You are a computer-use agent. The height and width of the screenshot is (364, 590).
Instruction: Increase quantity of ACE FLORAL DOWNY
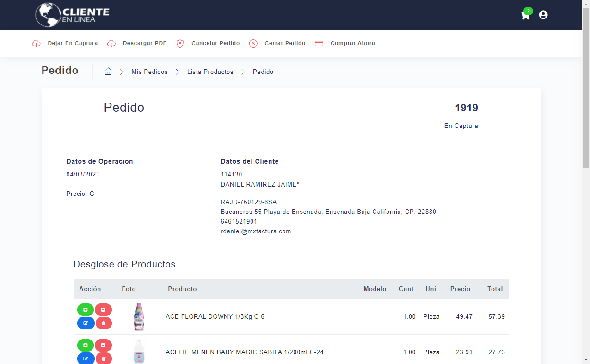click(86, 310)
